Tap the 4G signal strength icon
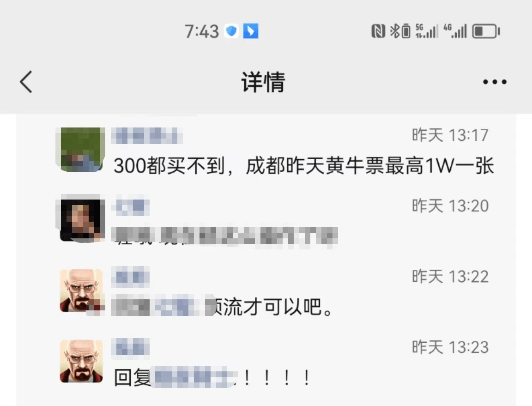Screen dimensions: 532x406 pos(455,31)
